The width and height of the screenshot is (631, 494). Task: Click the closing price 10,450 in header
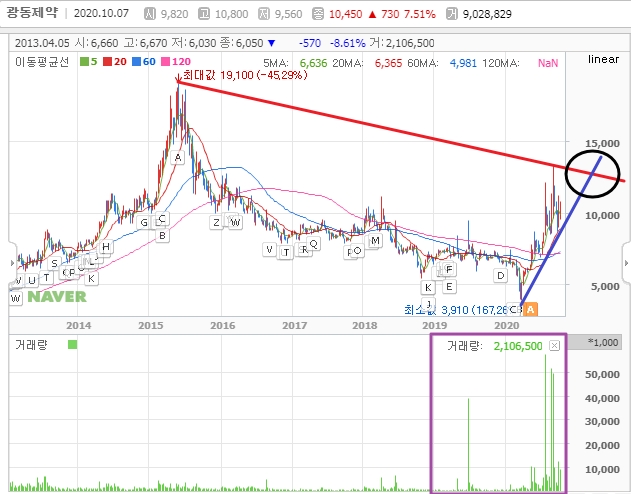[346, 14]
